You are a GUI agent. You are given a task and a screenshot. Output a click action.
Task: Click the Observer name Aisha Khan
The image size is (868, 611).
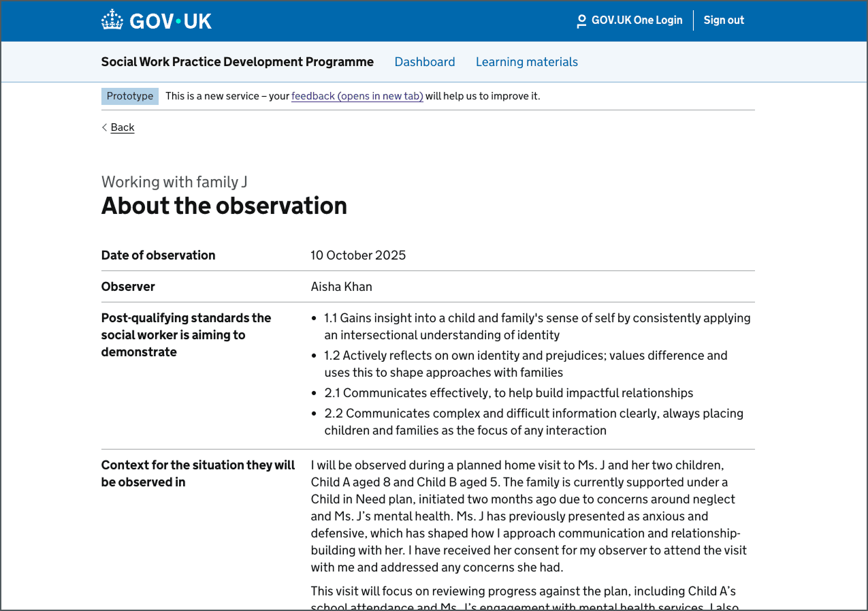pos(341,286)
